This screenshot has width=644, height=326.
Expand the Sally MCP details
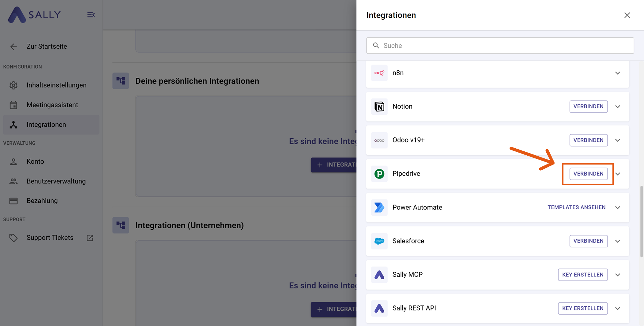click(618, 275)
